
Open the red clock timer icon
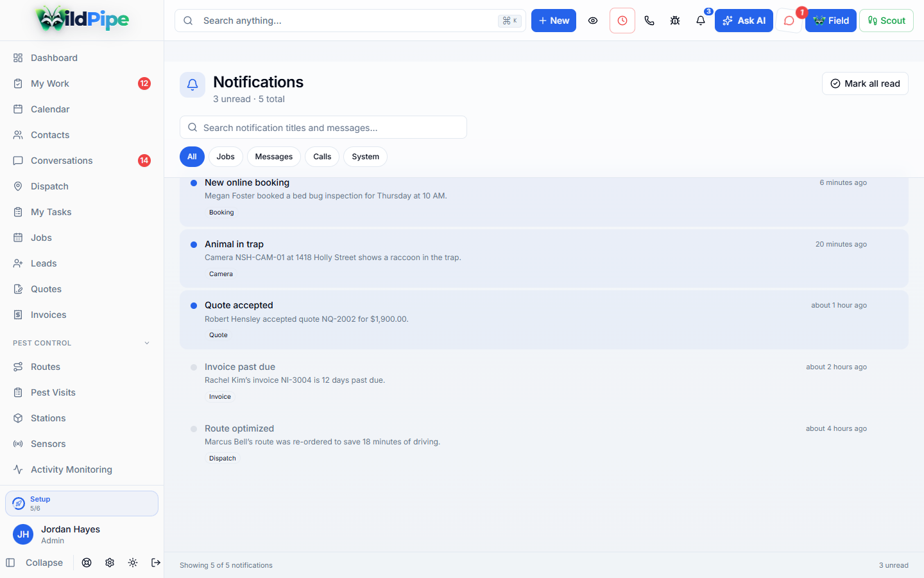(x=622, y=21)
